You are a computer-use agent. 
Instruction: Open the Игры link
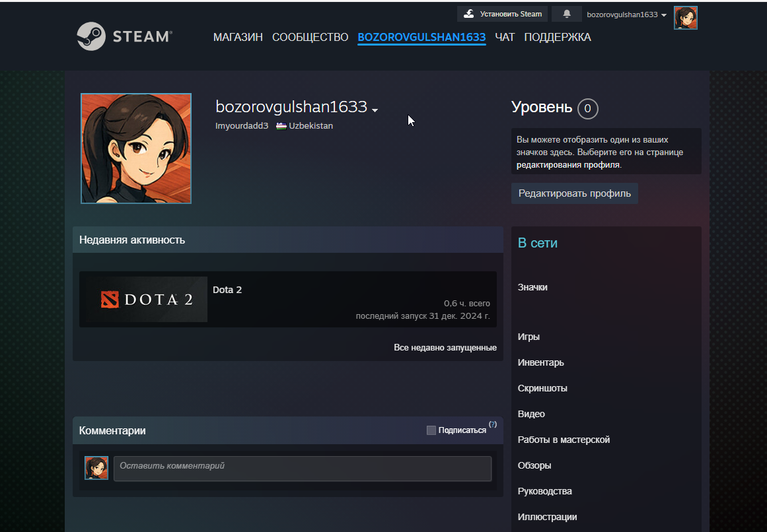point(529,337)
